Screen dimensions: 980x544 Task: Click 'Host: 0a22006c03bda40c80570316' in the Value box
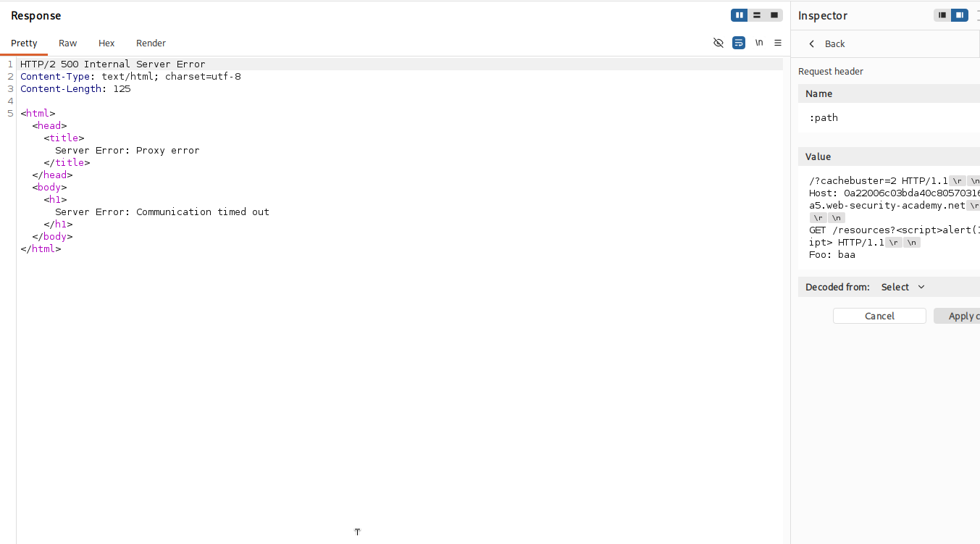click(895, 193)
